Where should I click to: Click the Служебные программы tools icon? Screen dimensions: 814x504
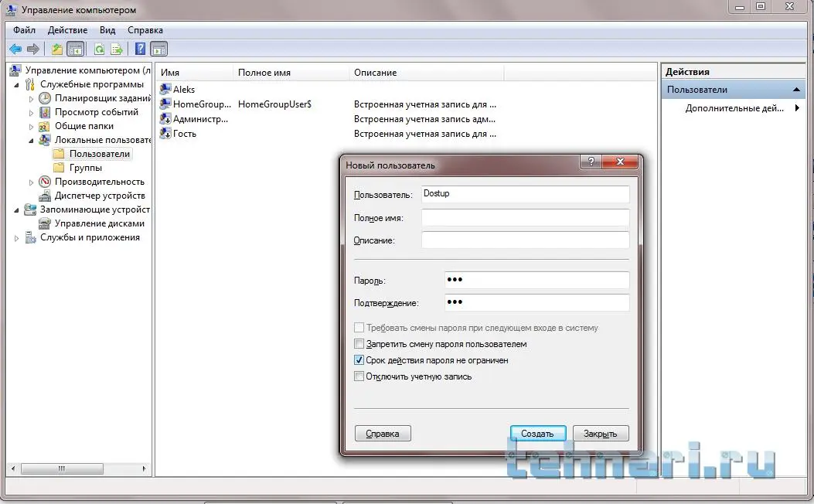(x=30, y=84)
